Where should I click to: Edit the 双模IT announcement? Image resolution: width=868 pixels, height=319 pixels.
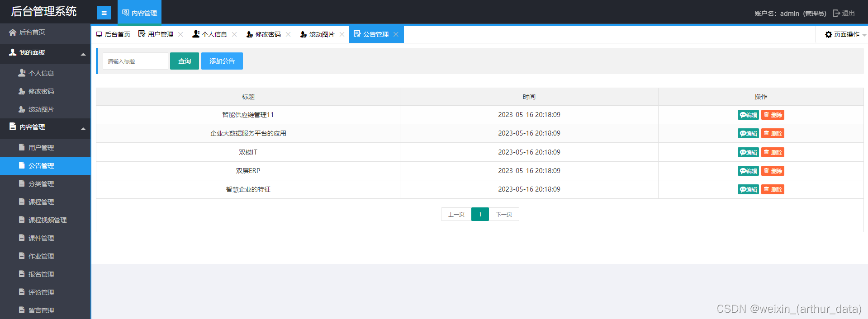tap(748, 152)
